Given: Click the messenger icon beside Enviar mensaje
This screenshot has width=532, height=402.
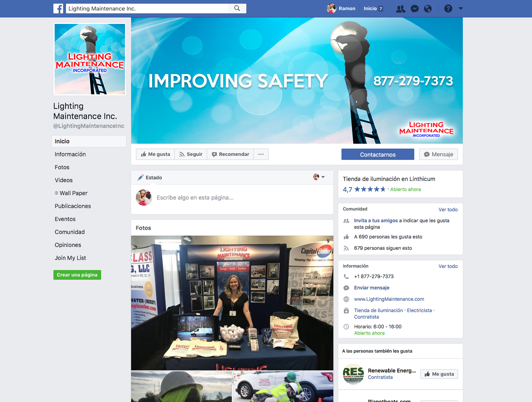Looking at the screenshot, I should click(x=346, y=288).
